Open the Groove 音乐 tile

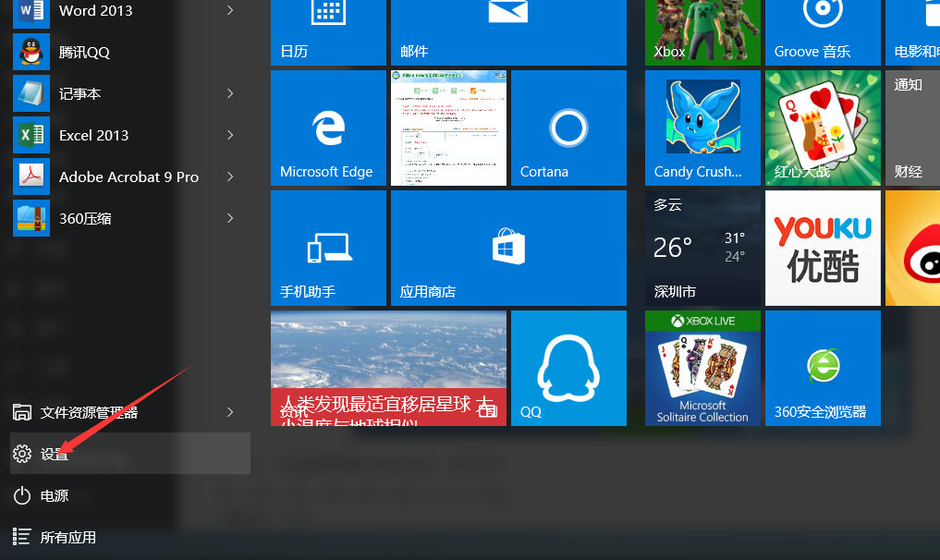tap(824, 32)
